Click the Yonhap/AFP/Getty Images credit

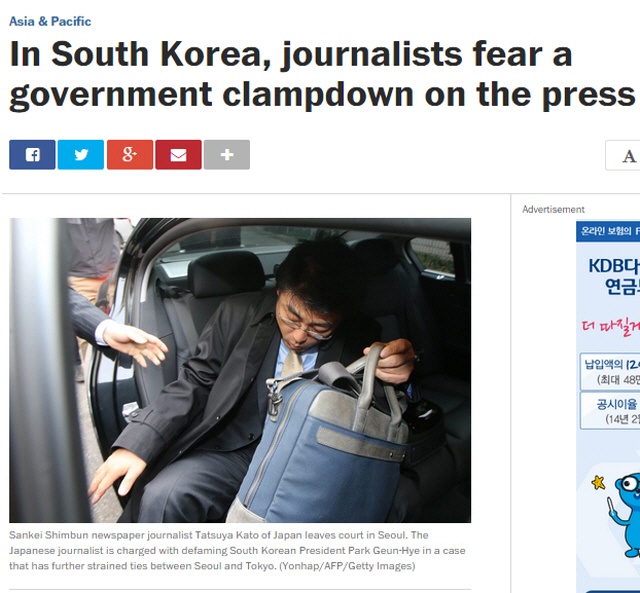[347, 566]
